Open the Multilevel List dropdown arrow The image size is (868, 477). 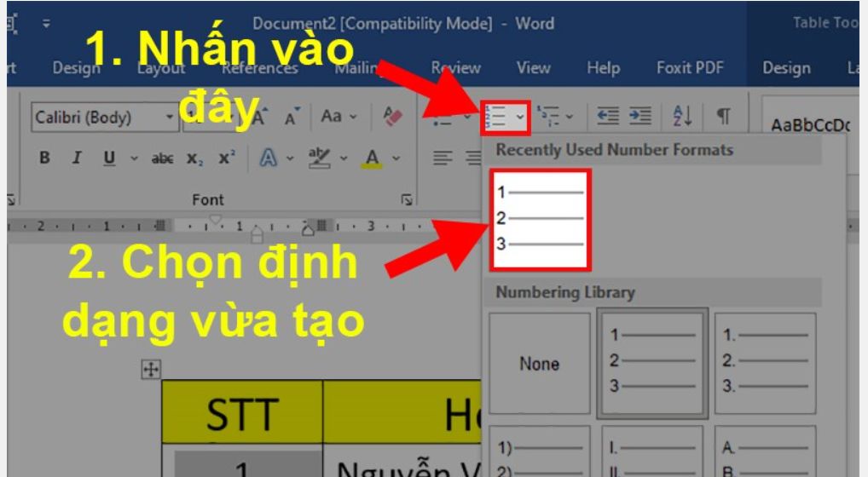click(x=569, y=117)
